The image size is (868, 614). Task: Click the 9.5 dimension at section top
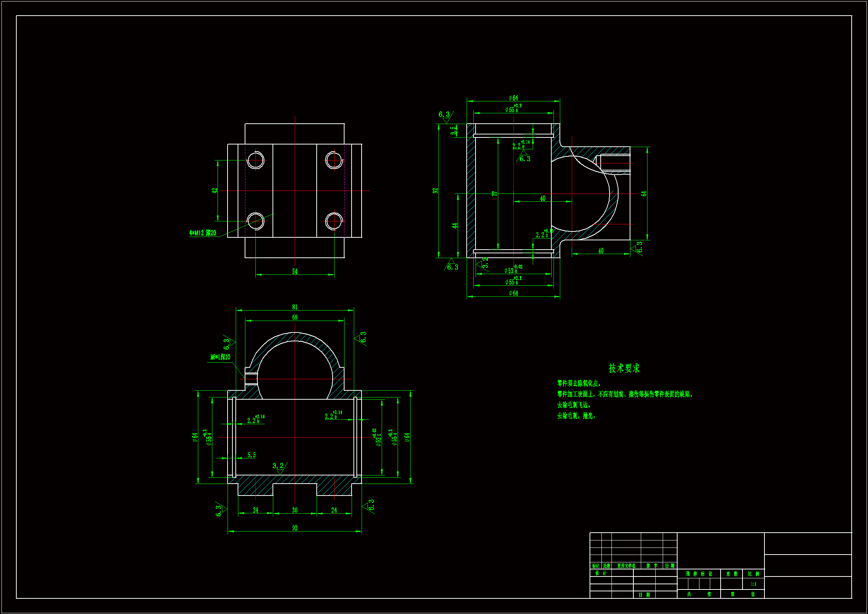[x=453, y=130]
